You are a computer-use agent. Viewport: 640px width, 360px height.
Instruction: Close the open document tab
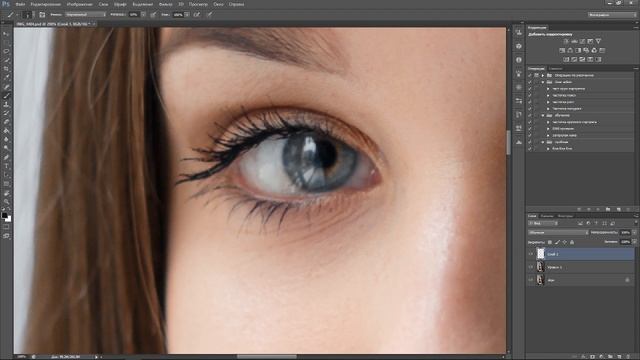[94, 24]
